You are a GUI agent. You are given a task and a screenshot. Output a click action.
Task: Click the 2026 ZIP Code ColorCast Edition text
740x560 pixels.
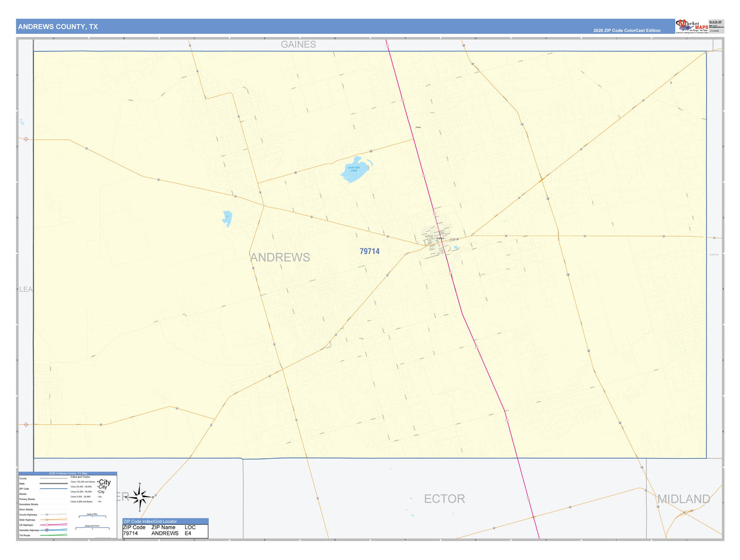coord(627,30)
